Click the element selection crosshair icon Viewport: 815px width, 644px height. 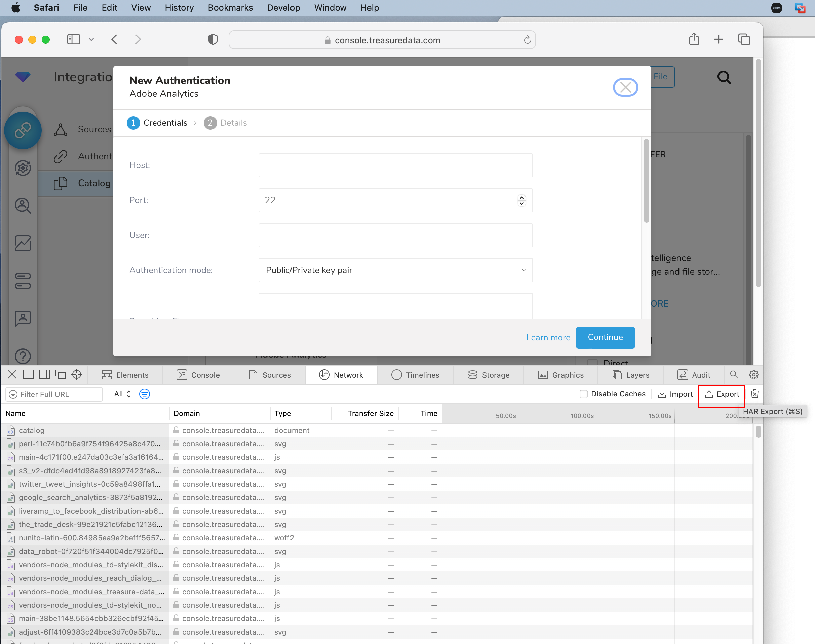click(77, 374)
